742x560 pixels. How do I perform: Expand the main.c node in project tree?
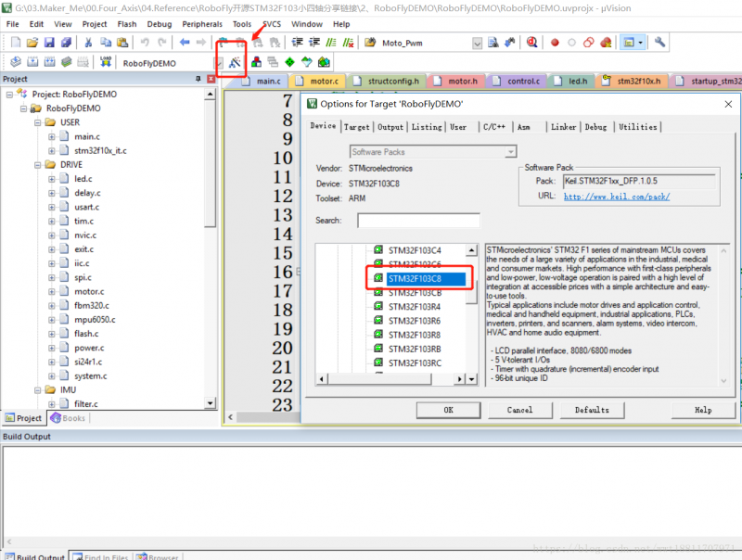pyautogui.click(x=52, y=136)
